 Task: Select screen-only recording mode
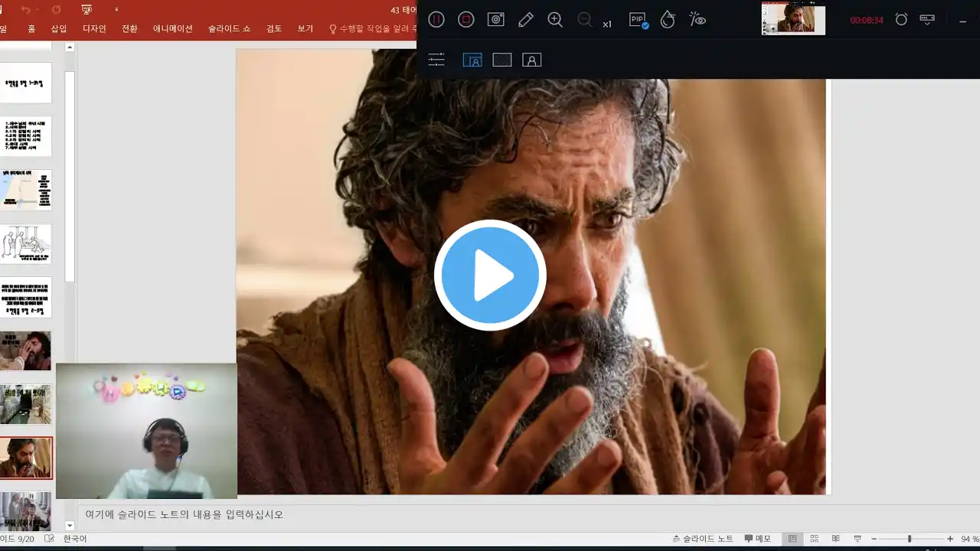coord(502,60)
